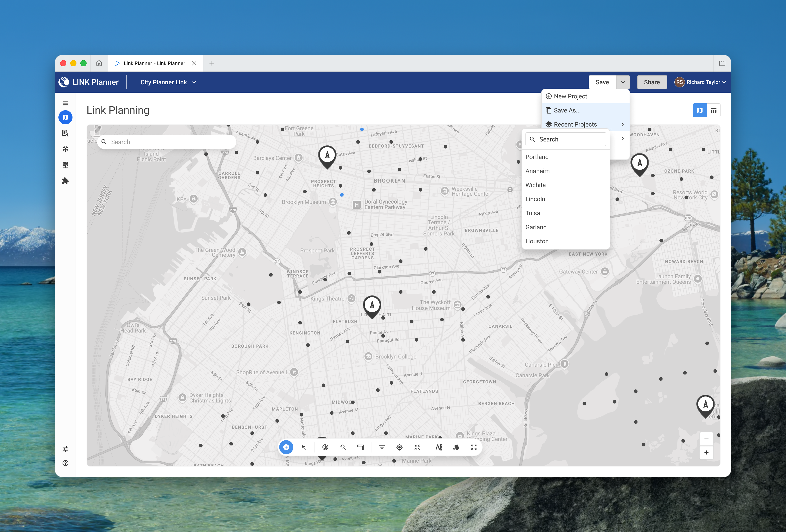Choose the ruler measure tool
Screen dimensions: 786x532
point(360,447)
